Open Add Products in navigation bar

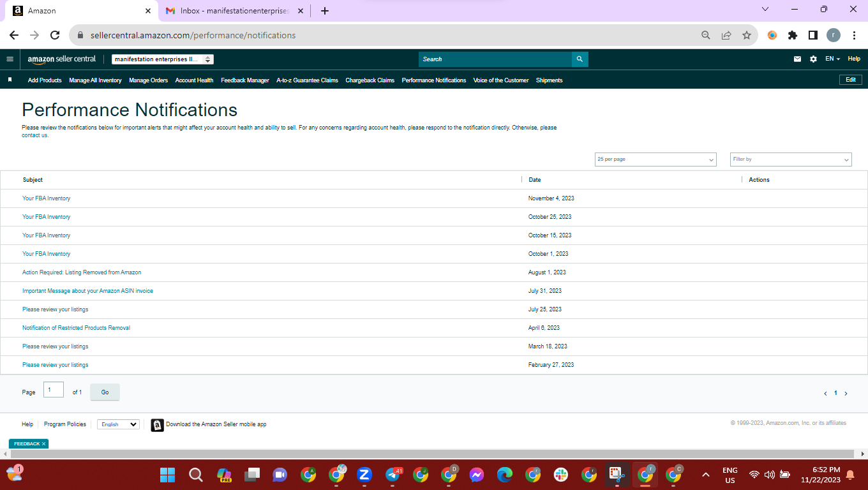coord(45,80)
